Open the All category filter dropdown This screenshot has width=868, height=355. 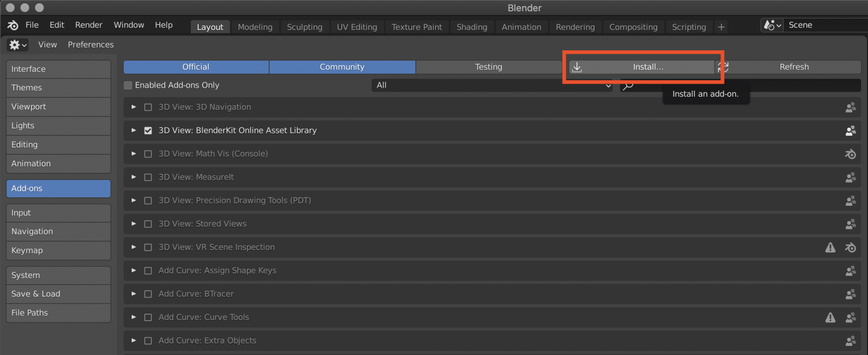coord(492,85)
